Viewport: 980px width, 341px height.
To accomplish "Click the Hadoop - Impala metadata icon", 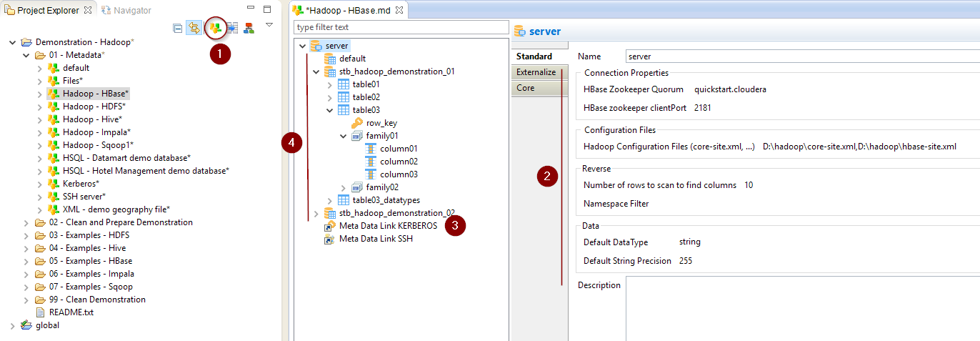I will click(x=54, y=132).
